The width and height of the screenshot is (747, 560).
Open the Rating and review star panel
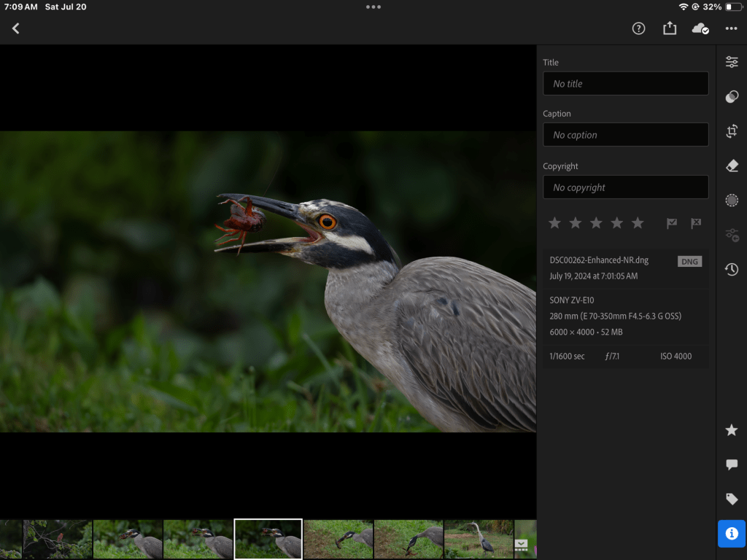tap(732, 430)
